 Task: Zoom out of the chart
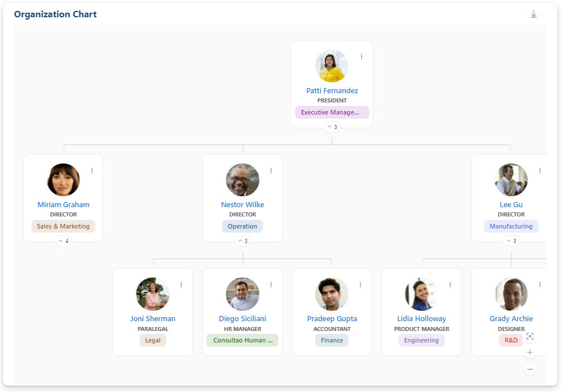(530, 368)
